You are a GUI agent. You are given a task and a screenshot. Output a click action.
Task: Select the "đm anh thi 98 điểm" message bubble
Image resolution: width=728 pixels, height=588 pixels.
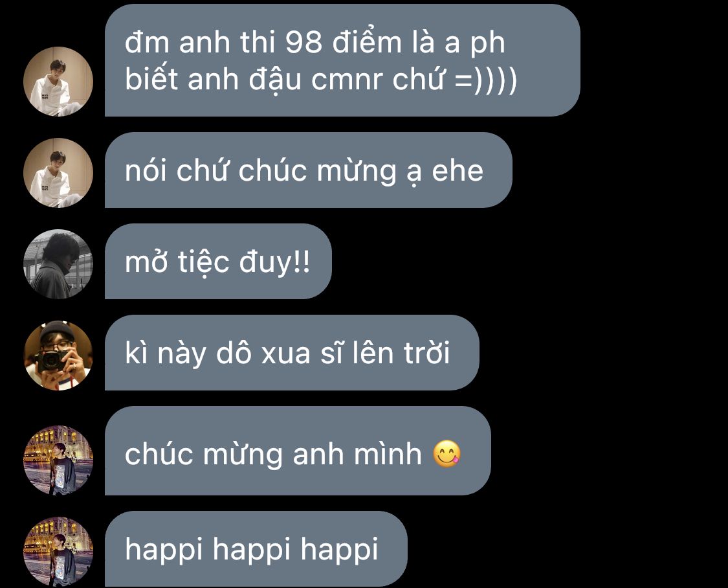(342, 60)
